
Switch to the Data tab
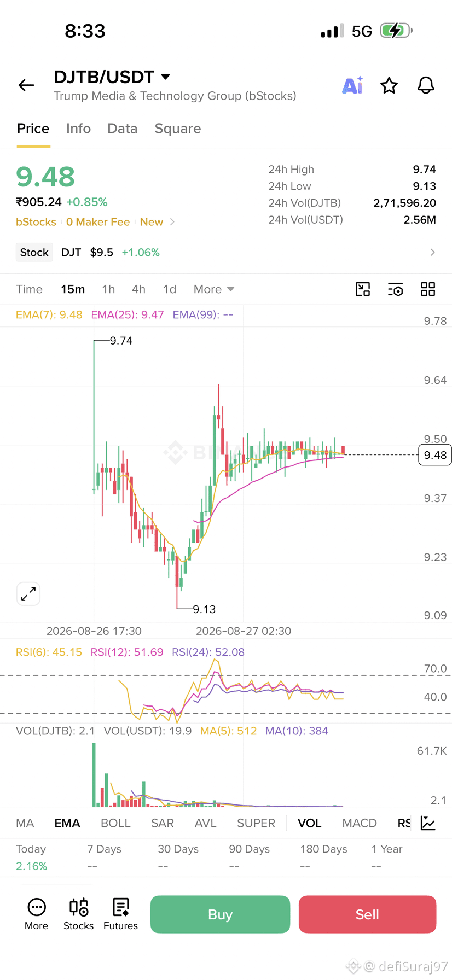(123, 129)
